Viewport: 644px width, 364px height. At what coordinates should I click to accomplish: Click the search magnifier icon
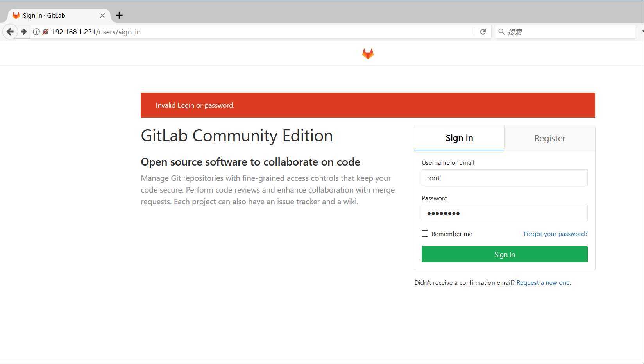coord(501,32)
